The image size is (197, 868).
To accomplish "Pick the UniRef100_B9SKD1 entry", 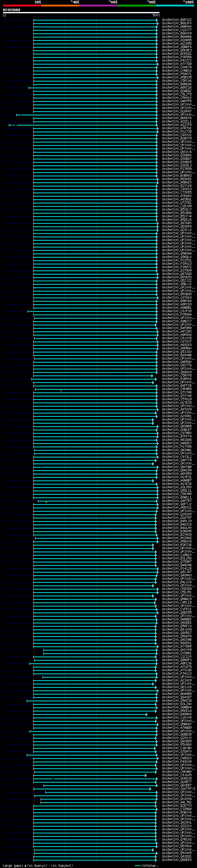I will click(x=177, y=179).
